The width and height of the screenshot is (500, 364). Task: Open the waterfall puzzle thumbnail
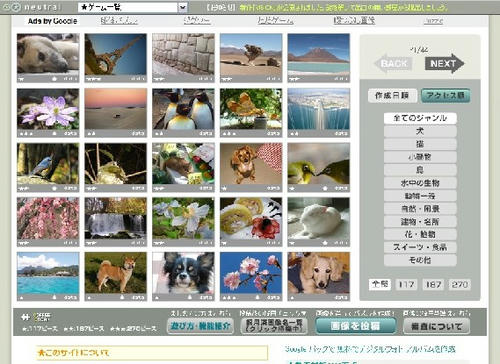116,218
